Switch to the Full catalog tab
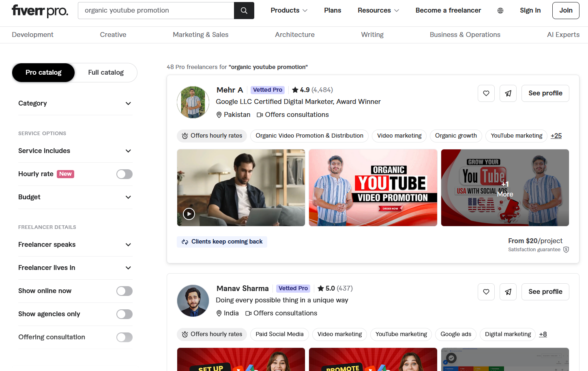Image resolution: width=588 pixels, height=371 pixels. point(106,72)
